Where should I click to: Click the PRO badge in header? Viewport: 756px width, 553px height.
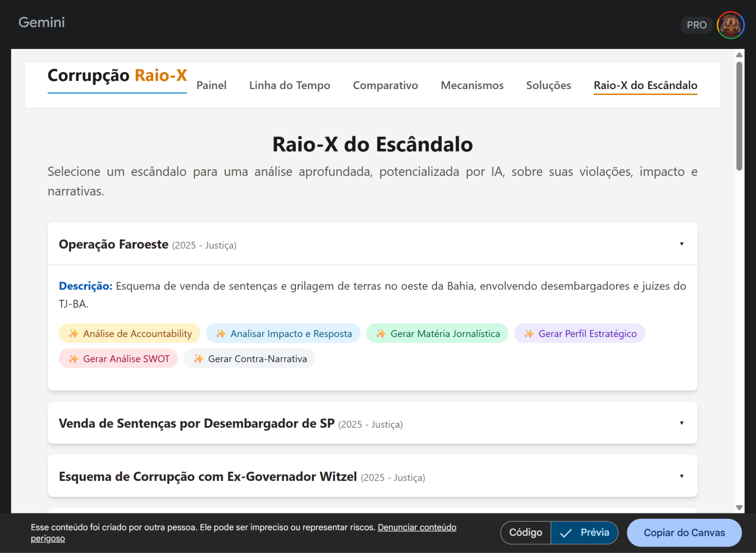point(696,25)
